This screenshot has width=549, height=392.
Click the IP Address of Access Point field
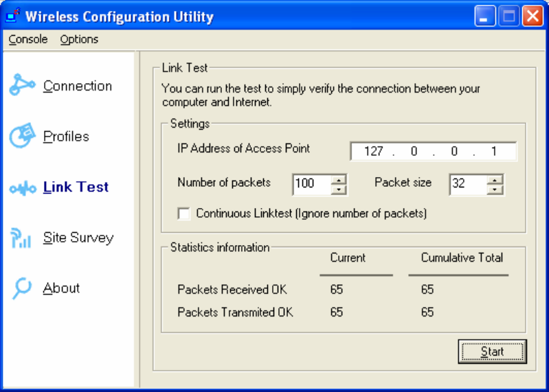tap(433, 152)
